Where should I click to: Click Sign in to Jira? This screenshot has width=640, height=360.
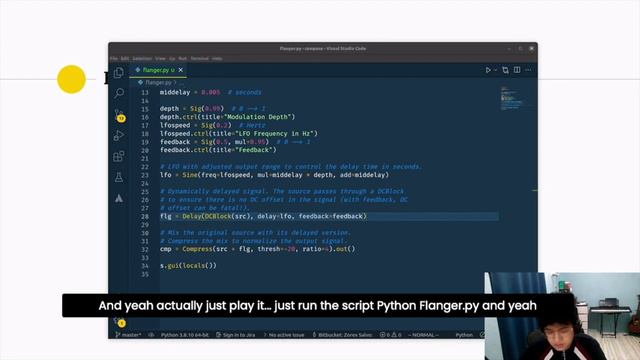coord(236,335)
